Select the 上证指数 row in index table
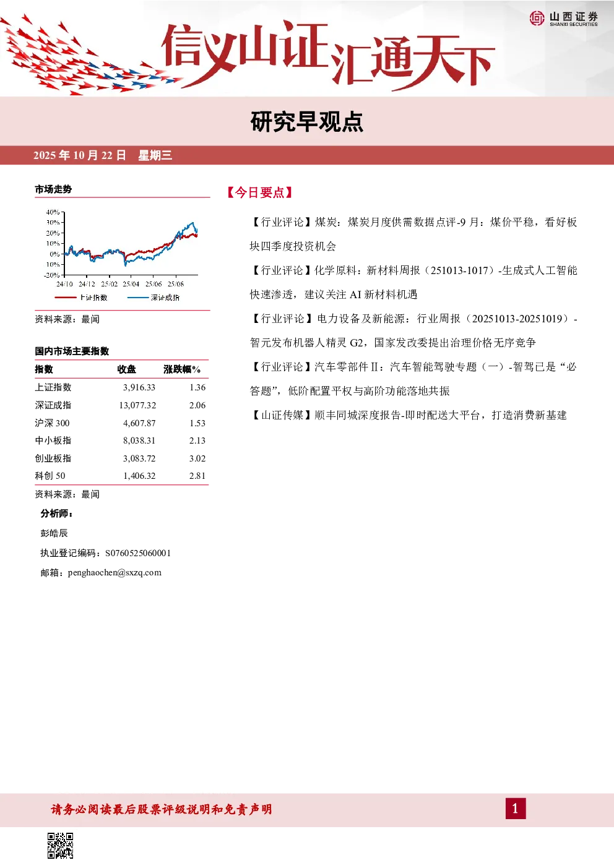The height and width of the screenshot is (868, 614). tap(121, 387)
